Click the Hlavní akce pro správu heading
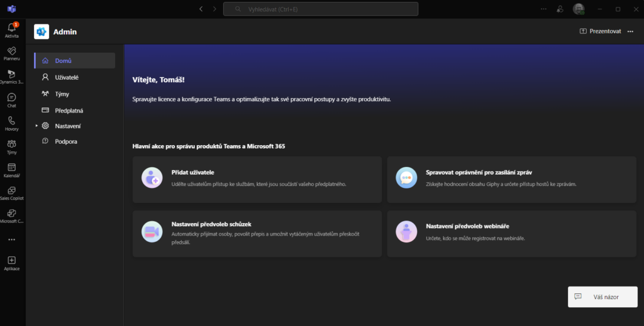Image resolution: width=644 pixels, height=326 pixels. coord(209,146)
